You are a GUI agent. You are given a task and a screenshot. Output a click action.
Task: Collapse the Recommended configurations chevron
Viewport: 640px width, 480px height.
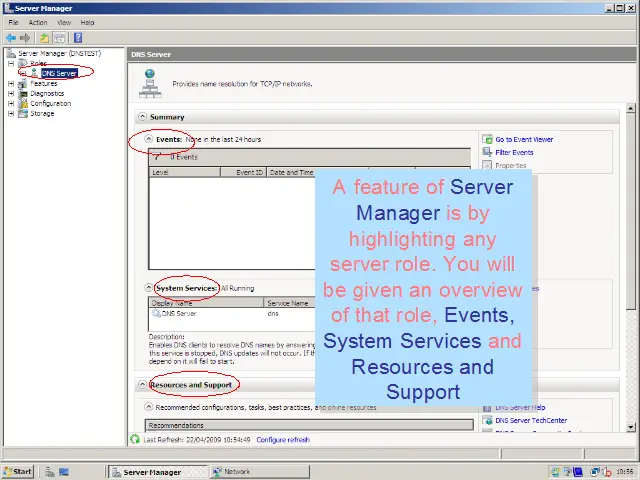(149, 407)
